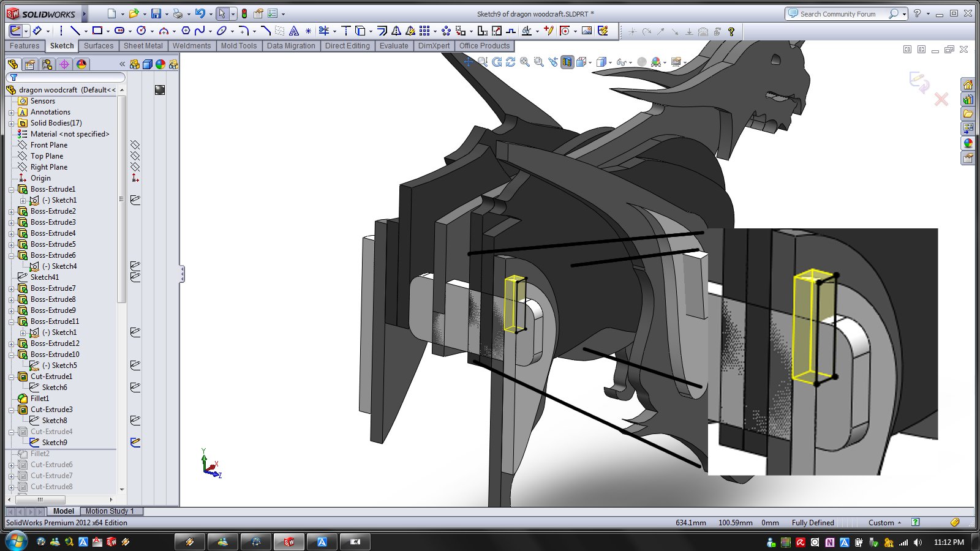Switch to the Weldments tab
The height and width of the screenshot is (551, 980).
pyautogui.click(x=192, y=46)
